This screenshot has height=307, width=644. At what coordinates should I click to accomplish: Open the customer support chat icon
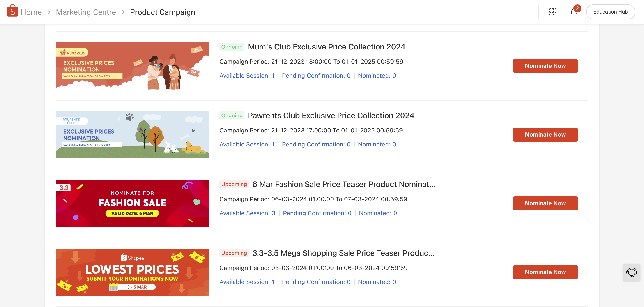click(x=631, y=272)
